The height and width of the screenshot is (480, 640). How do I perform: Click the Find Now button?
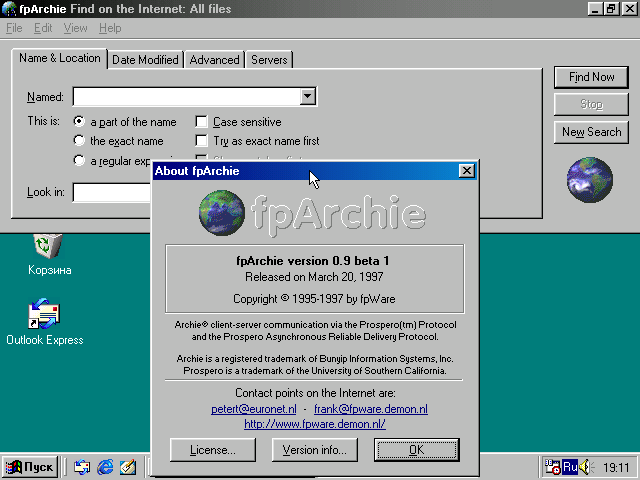click(x=591, y=77)
